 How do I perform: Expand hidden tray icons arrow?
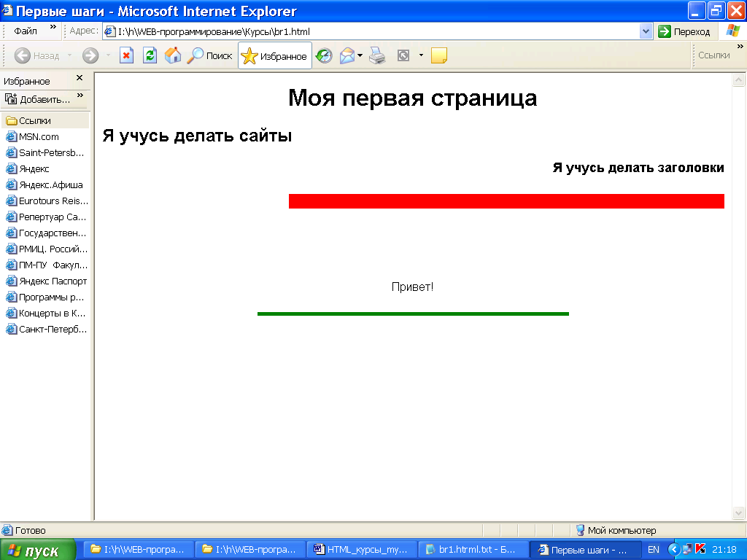click(673, 550)
